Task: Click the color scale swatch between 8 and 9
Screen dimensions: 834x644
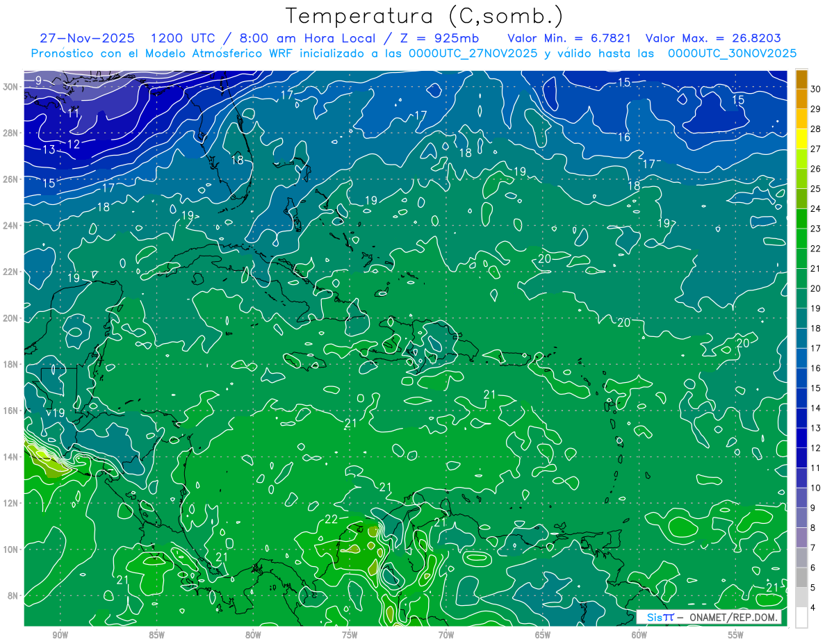Action: (x=801, y=518)
